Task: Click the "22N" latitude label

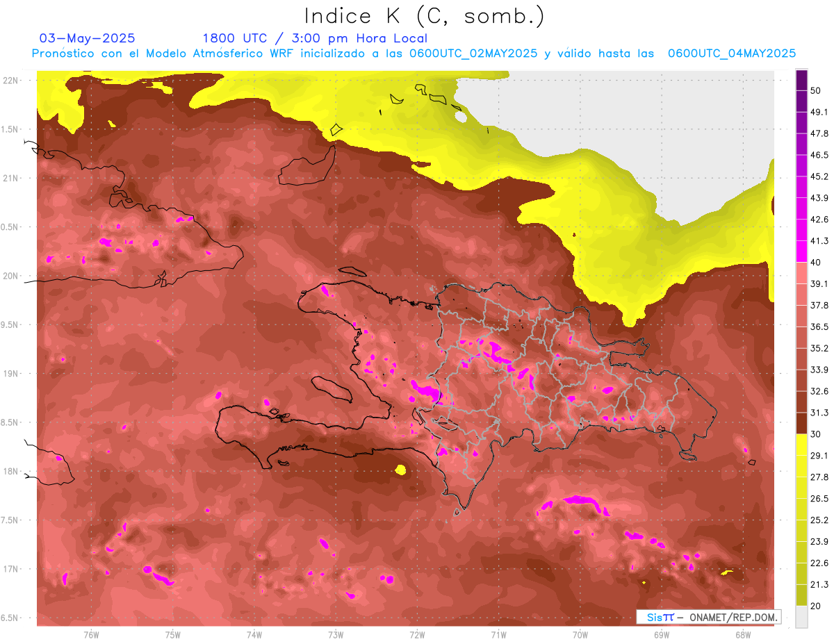Action: pos(10,80)
